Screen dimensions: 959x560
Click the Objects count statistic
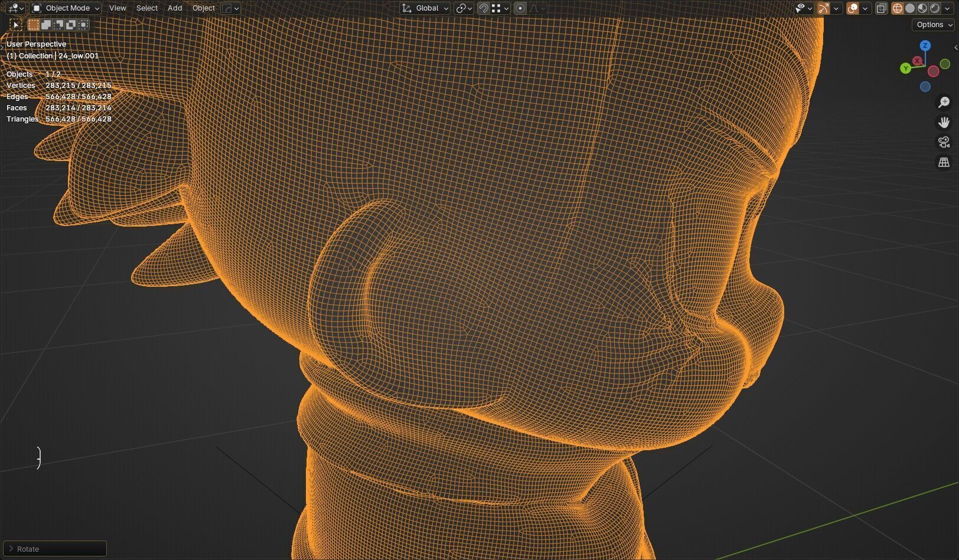33,74
